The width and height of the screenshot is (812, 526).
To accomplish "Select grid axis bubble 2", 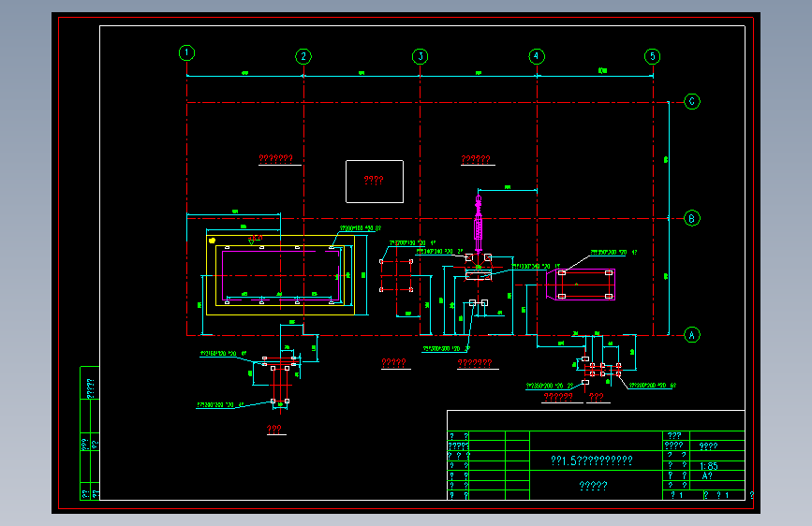I will coord(303,56).
